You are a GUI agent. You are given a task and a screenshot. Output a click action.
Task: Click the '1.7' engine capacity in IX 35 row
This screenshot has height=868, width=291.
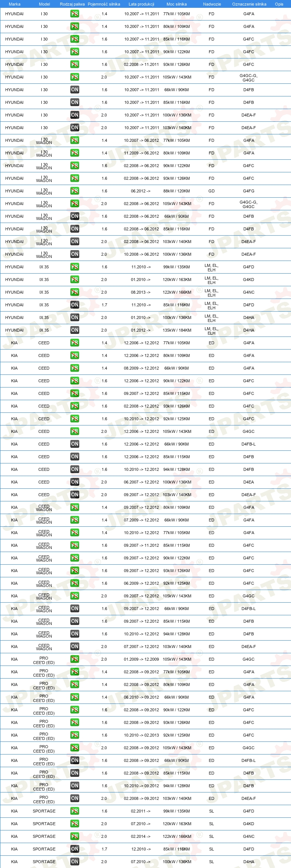point(104,305)
